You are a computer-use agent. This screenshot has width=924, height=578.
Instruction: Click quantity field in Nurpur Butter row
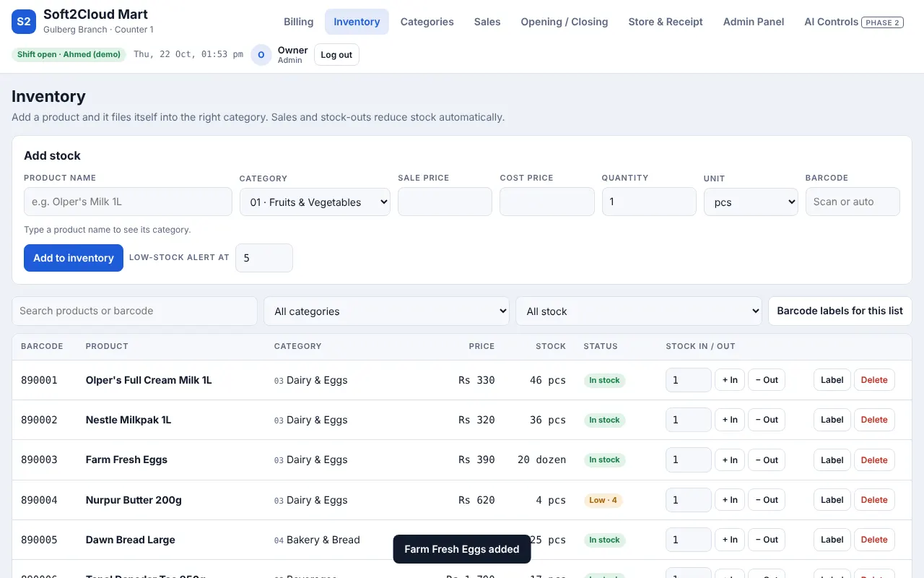pyautogui.click(x=689, y=500)
